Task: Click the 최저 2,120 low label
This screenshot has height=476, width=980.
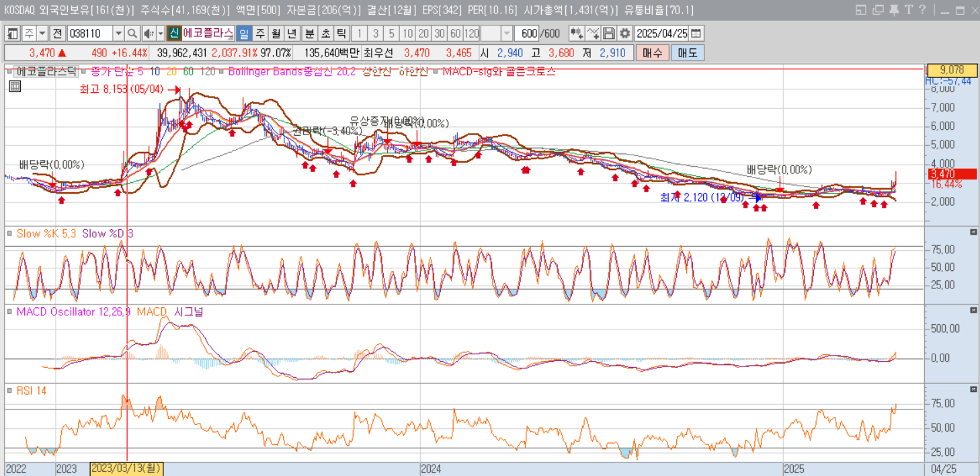Action: [702, 197]
